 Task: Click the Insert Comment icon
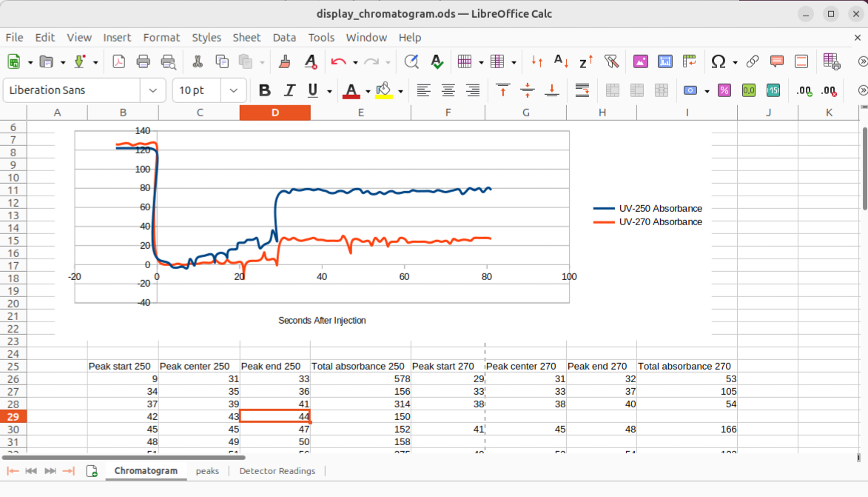pyautogui.click(x=777, y=62)
